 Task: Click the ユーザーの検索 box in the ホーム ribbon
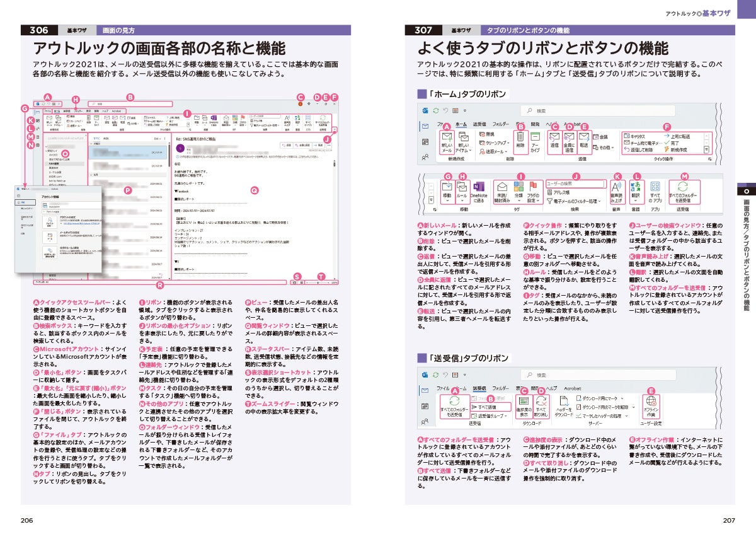point(575,184)
